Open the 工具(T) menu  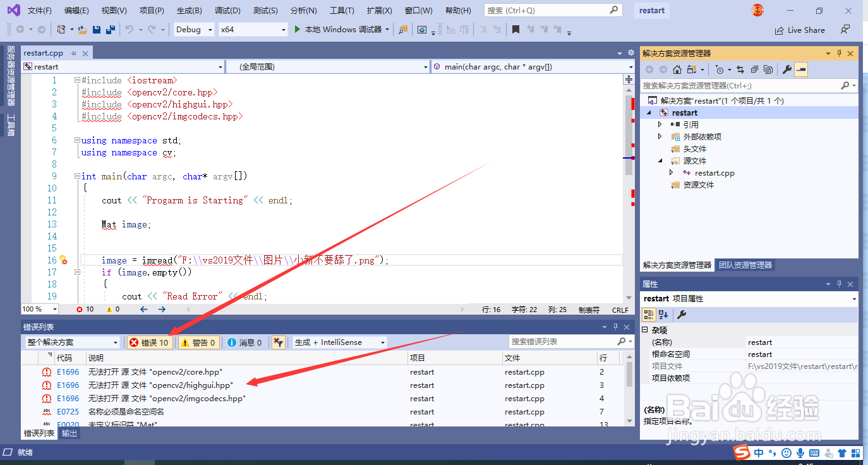tap(342, 11)
